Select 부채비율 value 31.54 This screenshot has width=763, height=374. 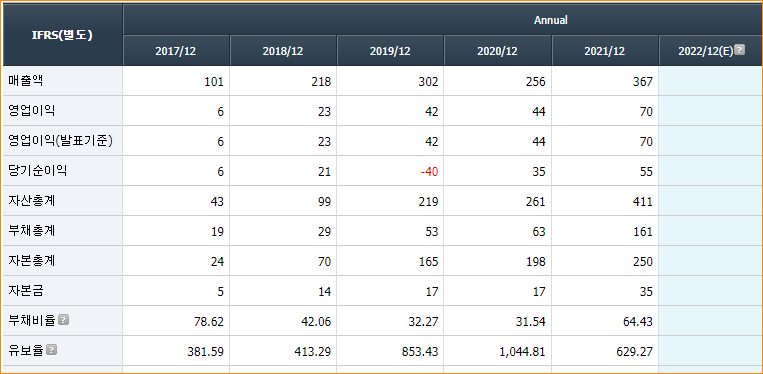[x=531, y=321]
